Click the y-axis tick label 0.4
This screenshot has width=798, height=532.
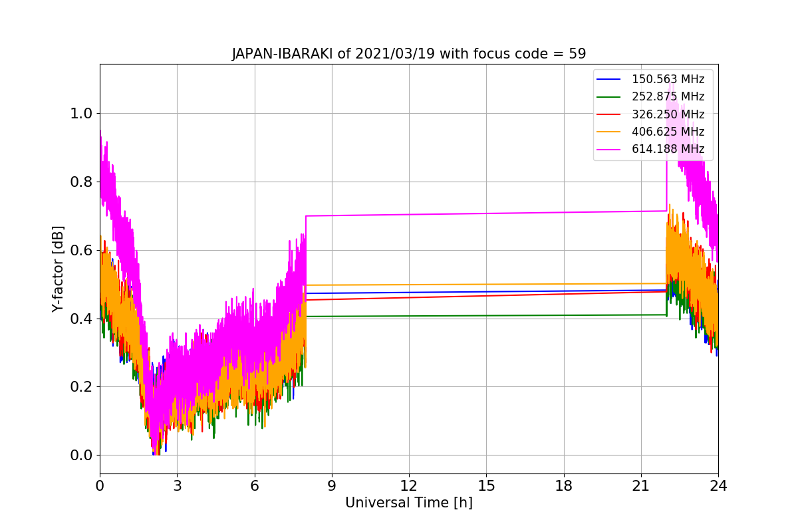[80, 319]
